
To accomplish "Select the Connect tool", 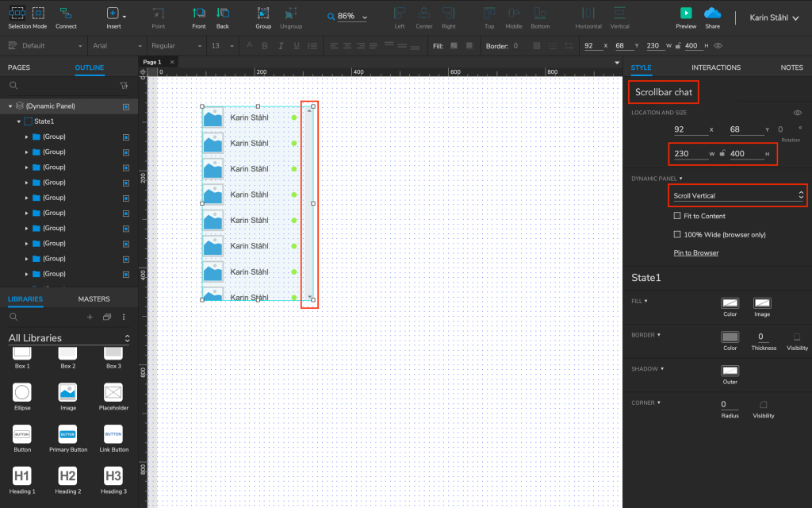I will coord(66,13).
